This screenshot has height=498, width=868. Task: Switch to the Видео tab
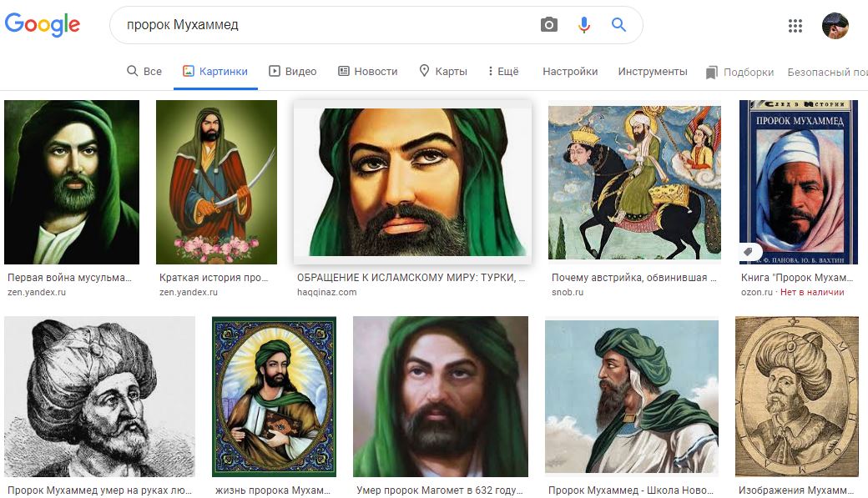293,72
